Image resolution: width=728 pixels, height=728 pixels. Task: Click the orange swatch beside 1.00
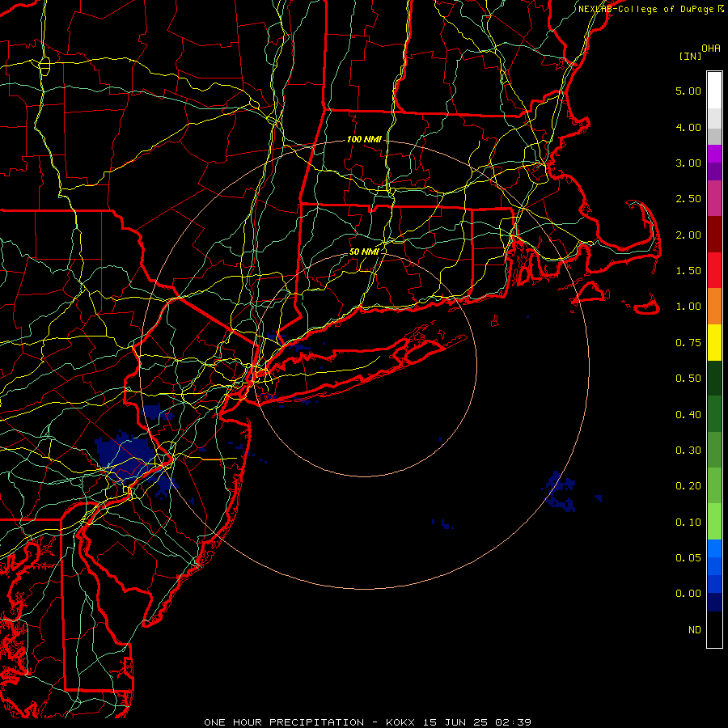pos(714,306)
